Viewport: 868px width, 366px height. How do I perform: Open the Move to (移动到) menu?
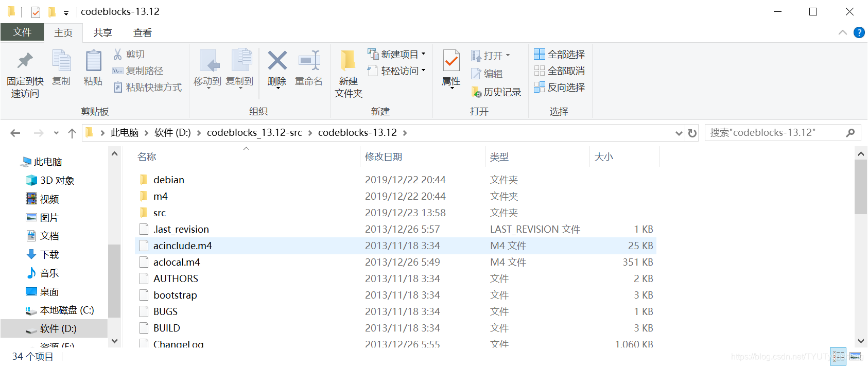207,68
